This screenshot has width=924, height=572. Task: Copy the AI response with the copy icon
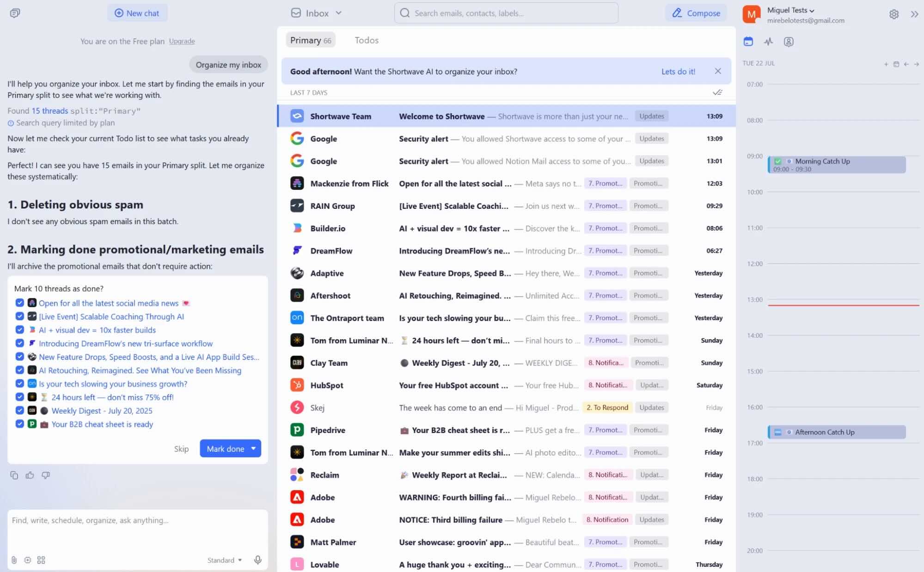tap(14, 475)
